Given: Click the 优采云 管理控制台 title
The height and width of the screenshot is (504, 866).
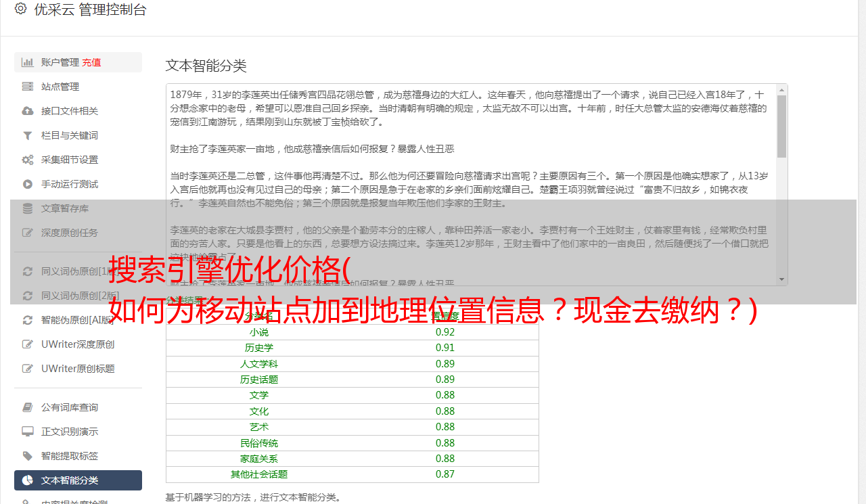Looking at the screenshot, I should (90, 9).
